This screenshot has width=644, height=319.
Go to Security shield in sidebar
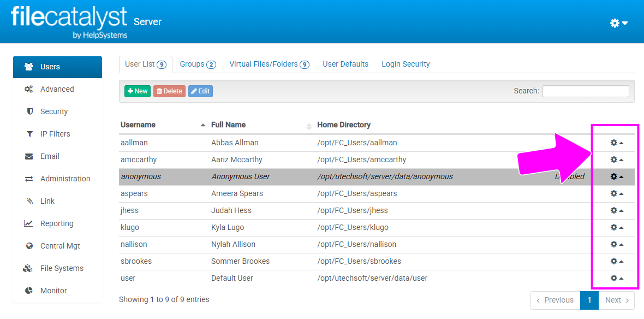57,112
